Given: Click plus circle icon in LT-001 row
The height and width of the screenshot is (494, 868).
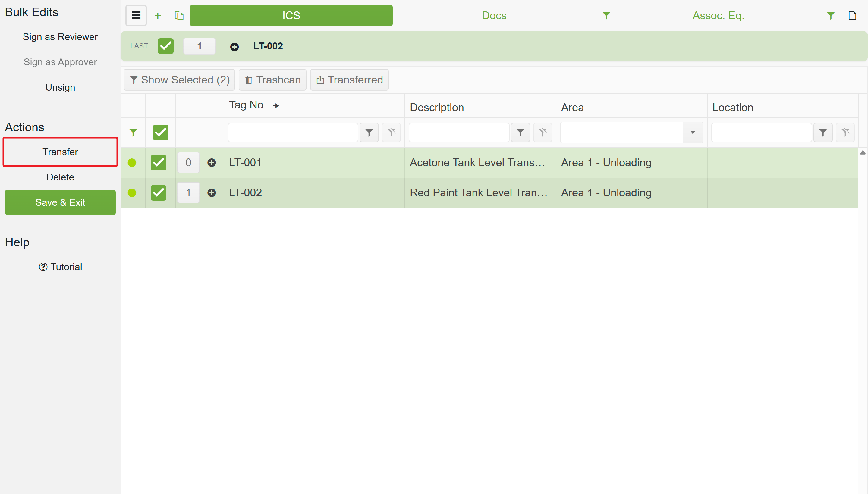Looking at the screenshot, I should click(x=212, y=163).
